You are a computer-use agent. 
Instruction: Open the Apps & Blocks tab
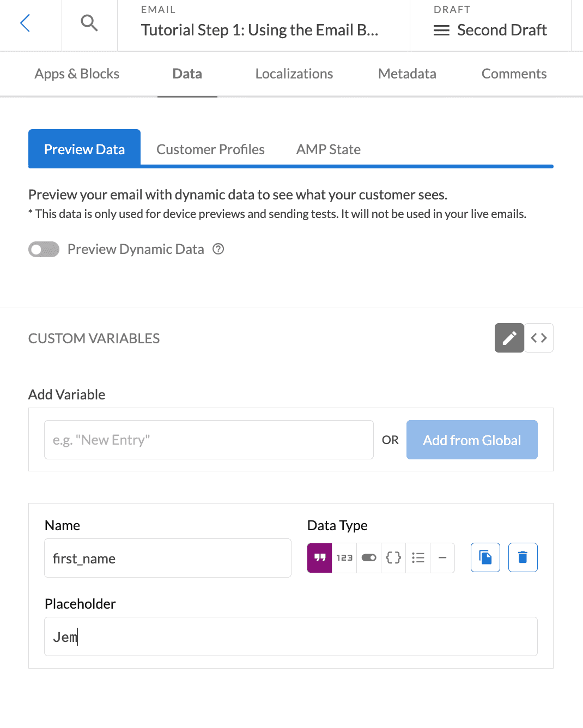[x=77, y=74]
